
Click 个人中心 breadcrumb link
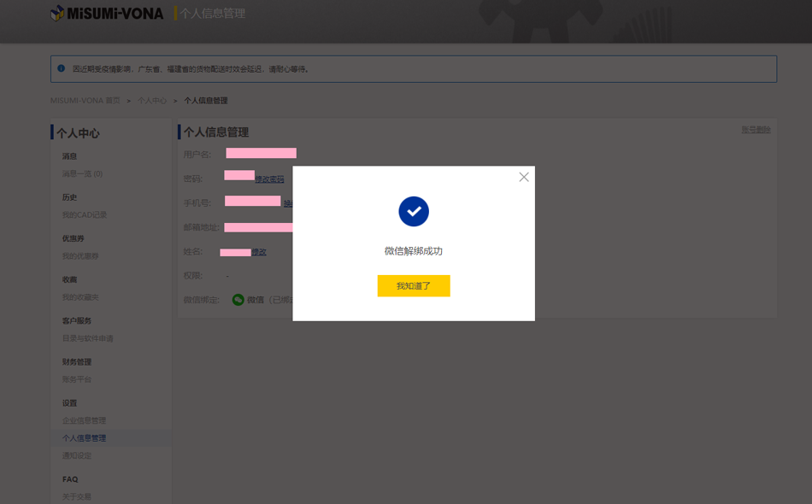152,101
